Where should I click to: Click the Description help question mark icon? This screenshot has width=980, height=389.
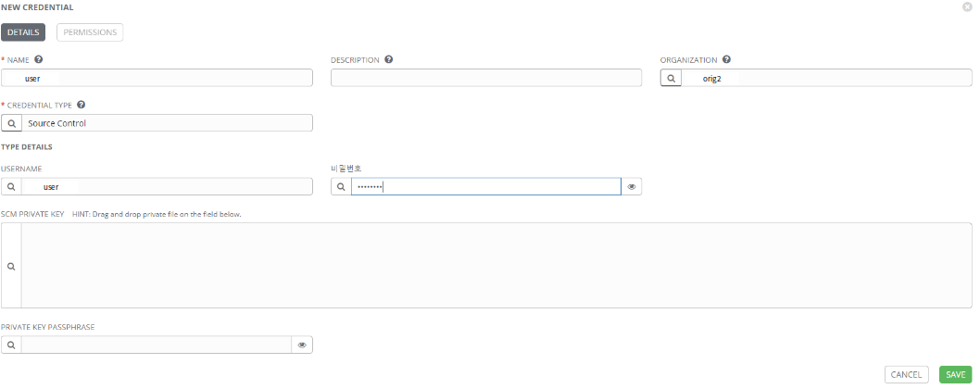[x=389, y=60]
